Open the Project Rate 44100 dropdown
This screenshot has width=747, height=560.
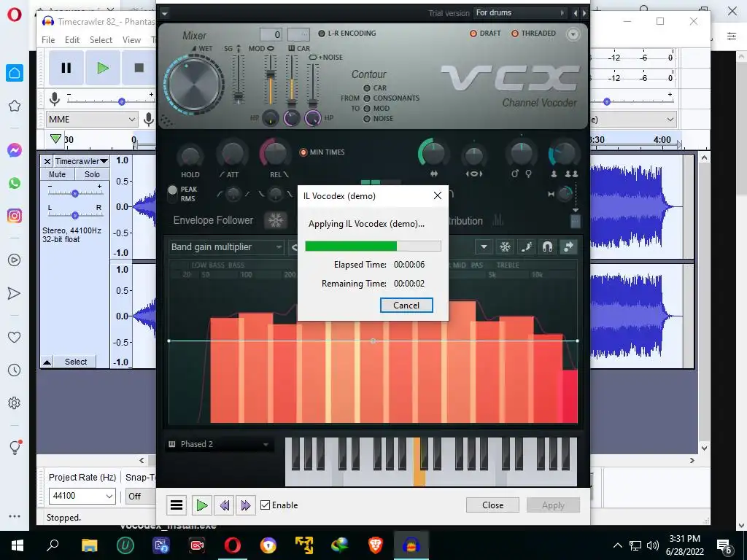tap(82, 496)
